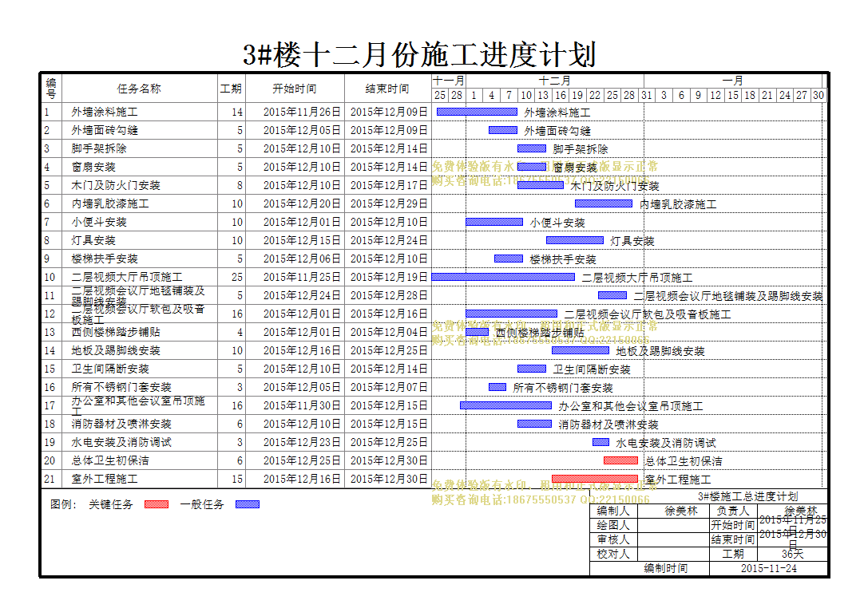Click end date 2015年12月07日 in row 16
The image size is (868, 616).
(389, 387)
